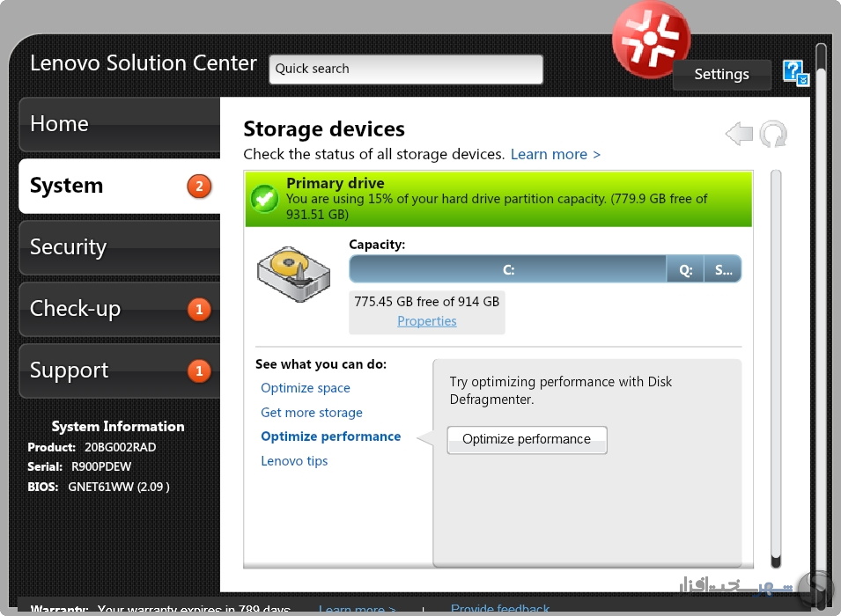Open the Home tab

[120, 124]
